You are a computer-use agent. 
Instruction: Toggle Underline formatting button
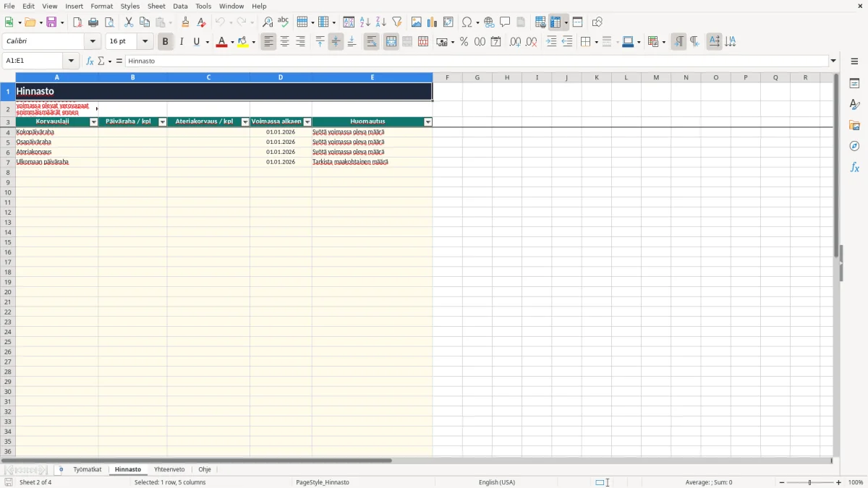coord(197,42)
